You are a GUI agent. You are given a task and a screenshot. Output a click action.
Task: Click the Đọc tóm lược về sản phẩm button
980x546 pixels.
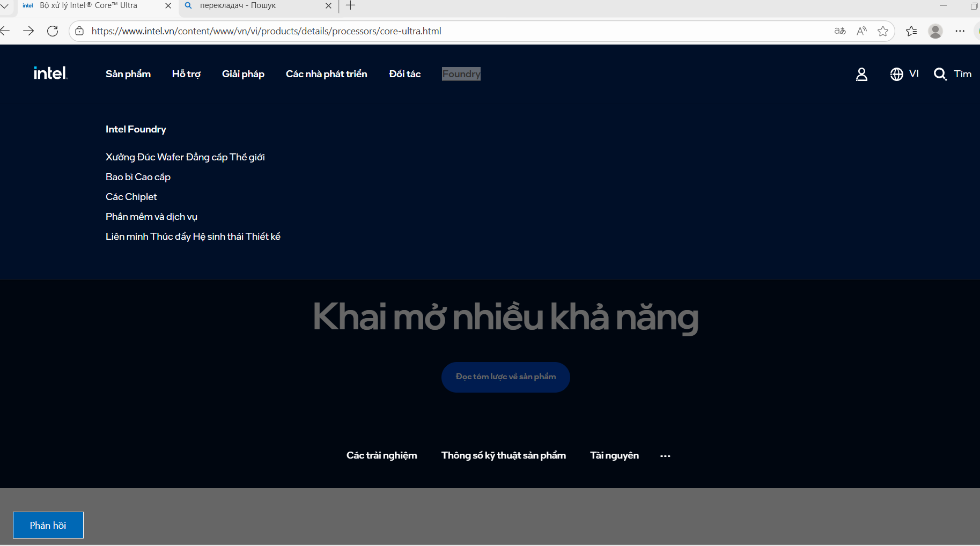(x=506, y=377)
